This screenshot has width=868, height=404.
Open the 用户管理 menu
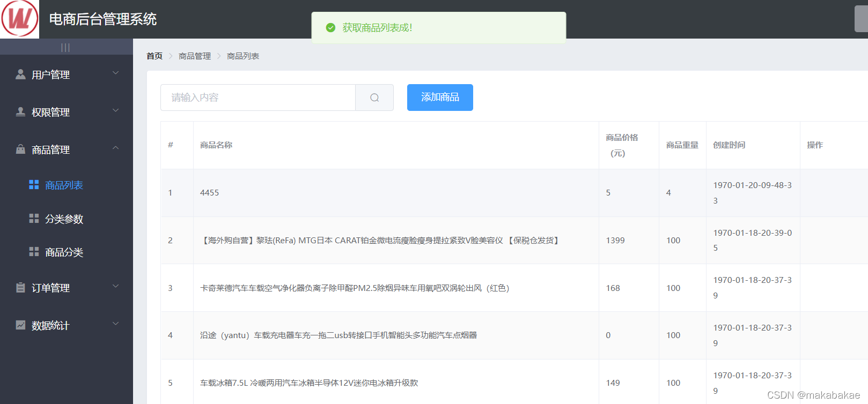pyautogui.click(x=67, y=74)
